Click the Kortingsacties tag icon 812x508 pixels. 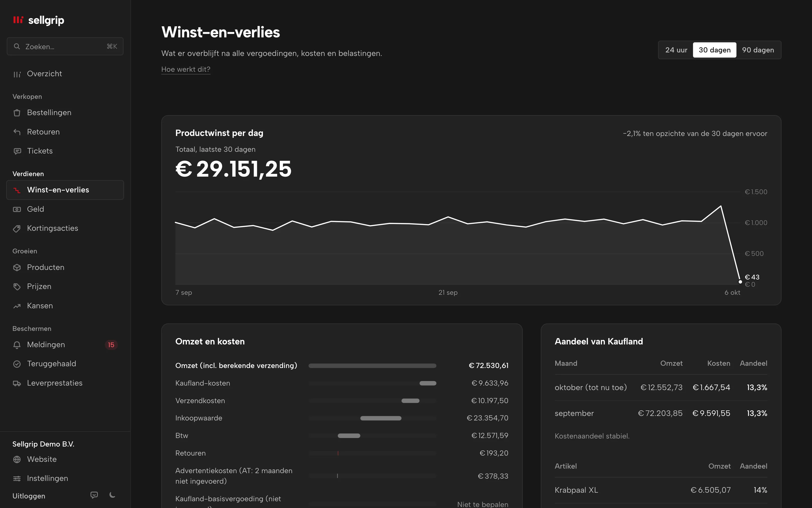click(17, 229)
